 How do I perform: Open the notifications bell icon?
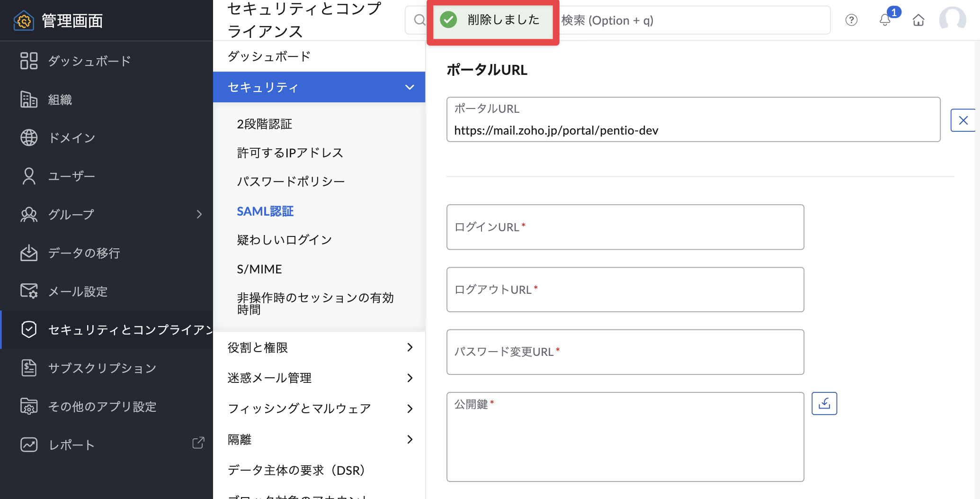point(885,20)
